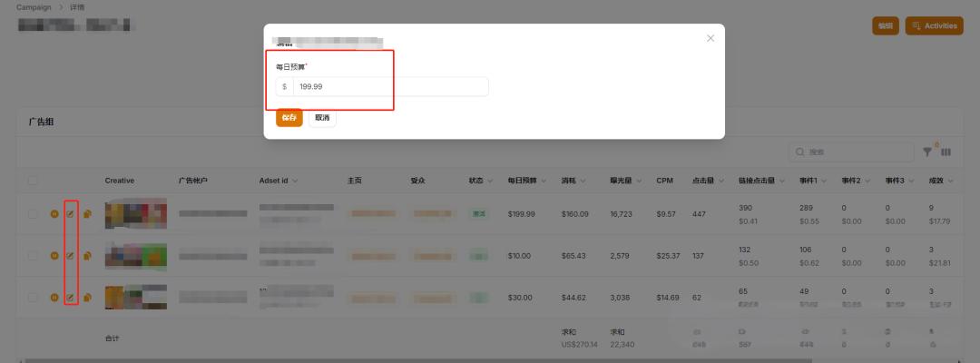Close the daily budget dialog
The width and height of the screenshot is (980, 363).
click(x=710, y=38)
